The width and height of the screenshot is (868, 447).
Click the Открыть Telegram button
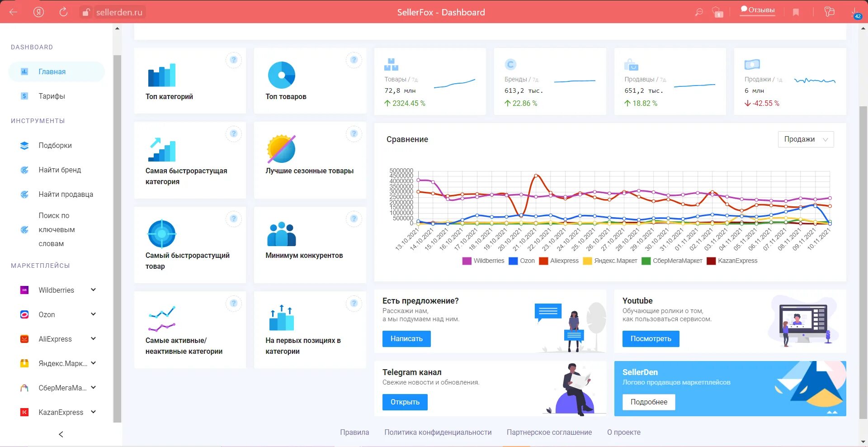point(405,402)
